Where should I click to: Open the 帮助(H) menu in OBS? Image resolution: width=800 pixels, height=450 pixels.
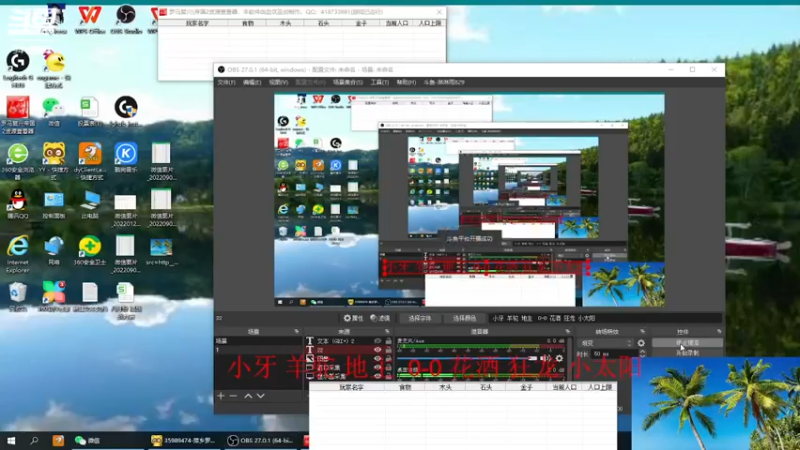click(x=406, y=82)
